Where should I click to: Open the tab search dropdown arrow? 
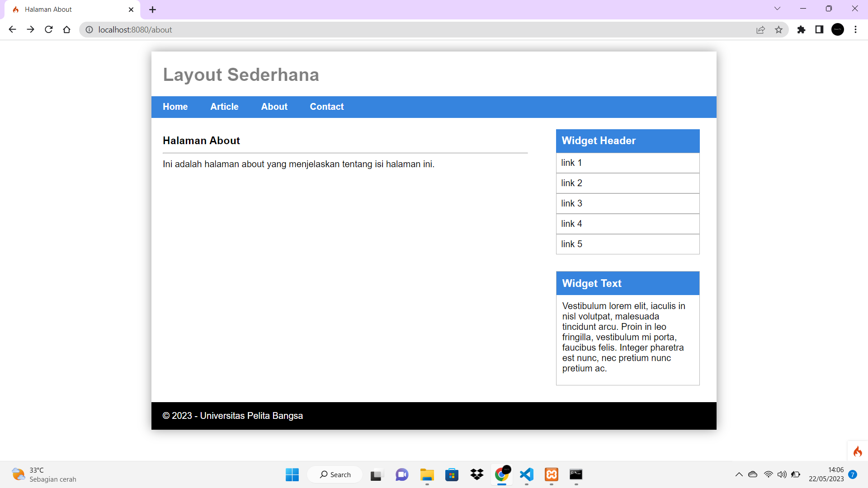click(x=777, y=8)
